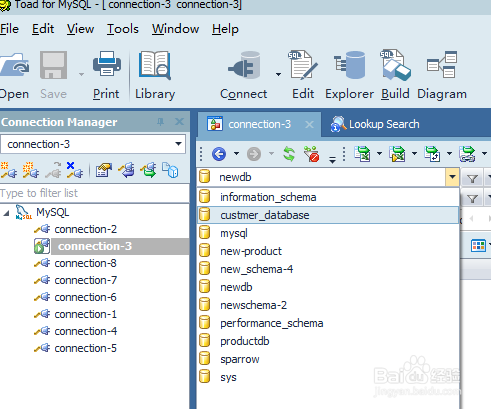Click the Print icon

(x=106, y=64)
